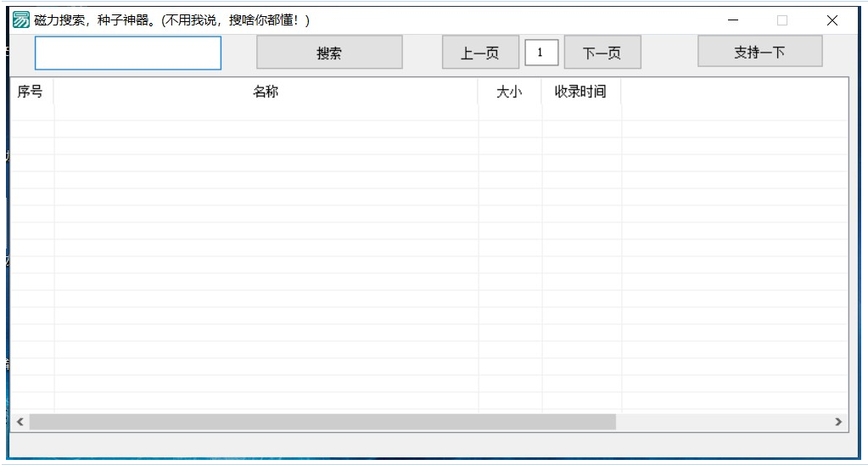Focus the search keyword text box
The height and width of the screenshot is (465, 868).
pos(128,53)
